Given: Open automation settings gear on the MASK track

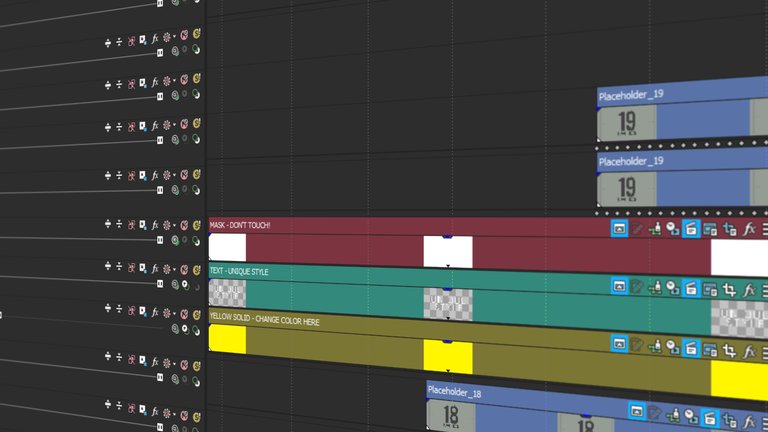Looking at the screenshot, I should click(167, 225).
